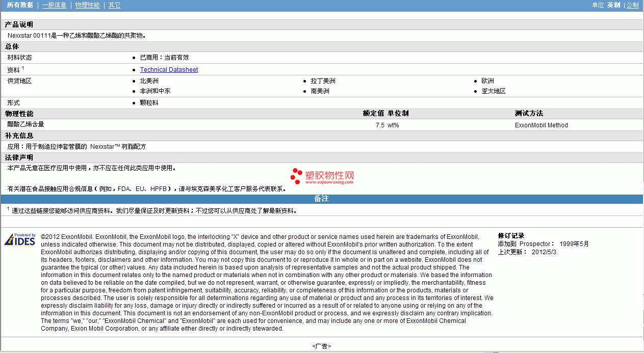Click the <广告> label at the bottom
The image size is (644, 353).
point(322,346)
